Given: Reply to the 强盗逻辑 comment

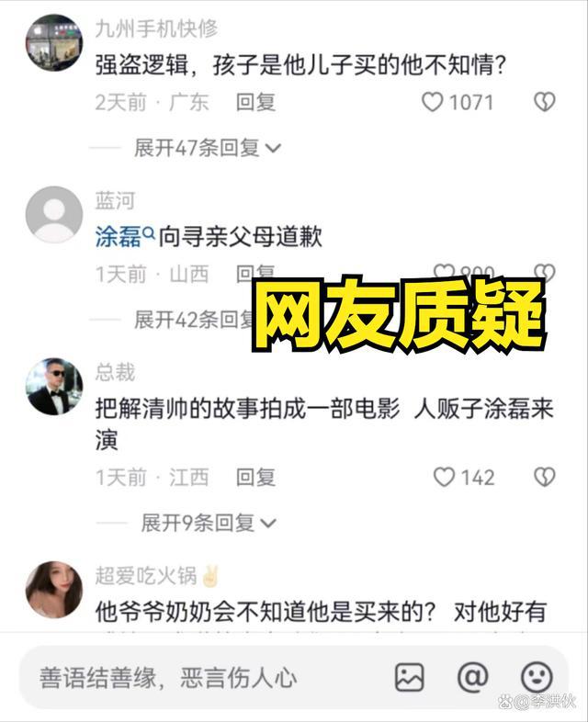Looking at the screenshot, I should pyautogui.click(x=255, y=102).
